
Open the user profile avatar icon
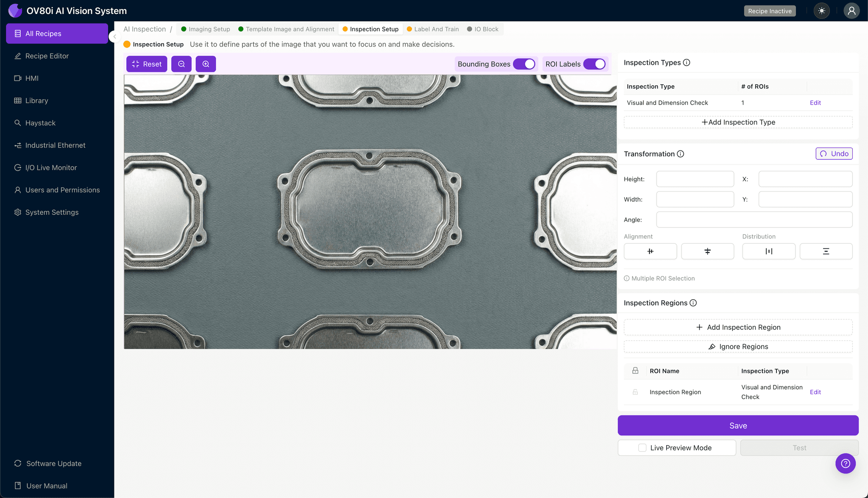(x=851, y=11)
